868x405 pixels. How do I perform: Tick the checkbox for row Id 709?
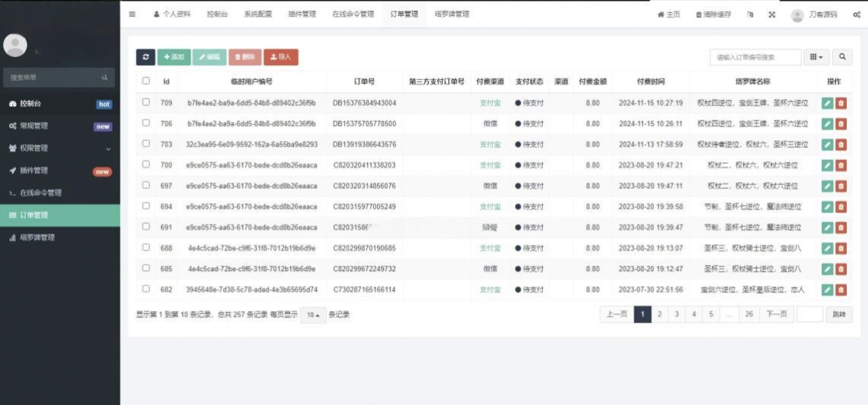click(x=146, y=102)
